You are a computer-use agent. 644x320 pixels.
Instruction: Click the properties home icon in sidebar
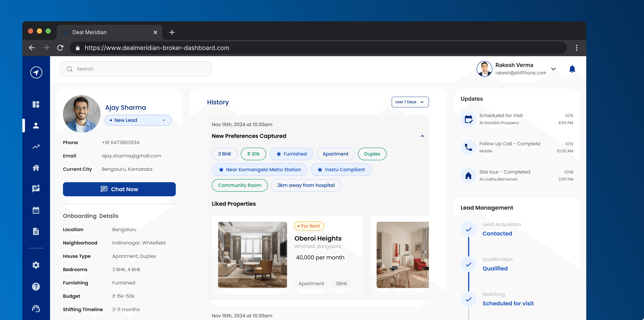pos(36,168)
